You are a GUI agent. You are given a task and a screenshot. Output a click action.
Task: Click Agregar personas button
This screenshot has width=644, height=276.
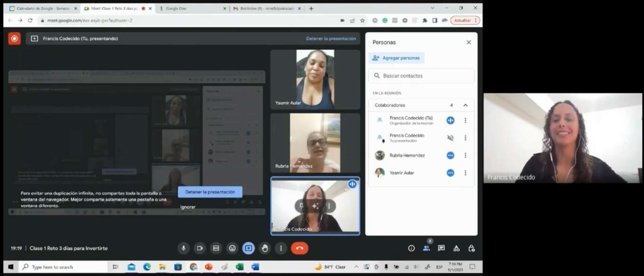point(396,58)
